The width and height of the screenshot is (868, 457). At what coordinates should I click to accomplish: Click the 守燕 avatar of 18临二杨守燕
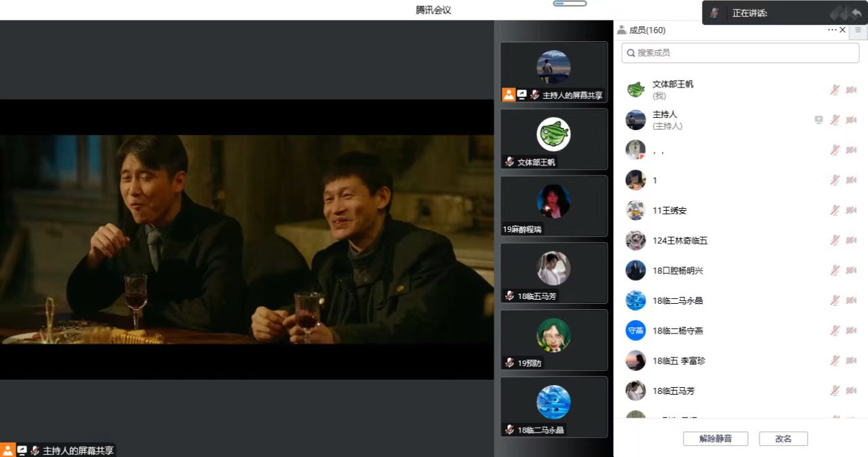(635, 331)
